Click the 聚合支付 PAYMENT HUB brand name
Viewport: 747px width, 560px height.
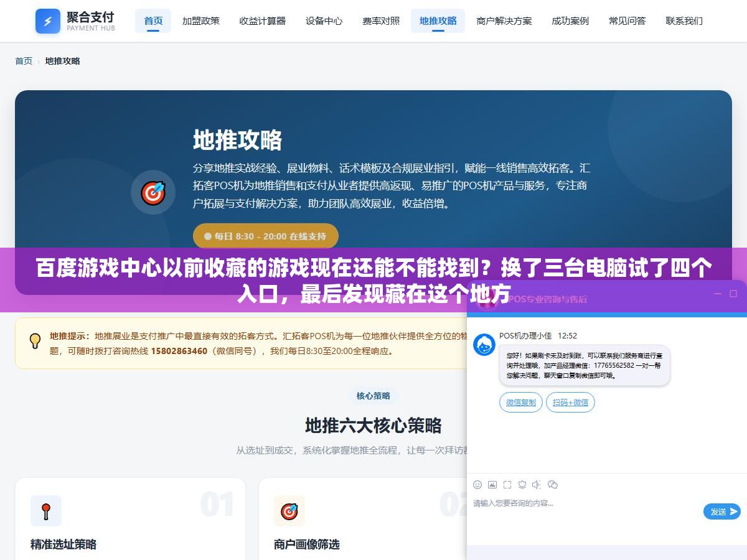point(91,21)
